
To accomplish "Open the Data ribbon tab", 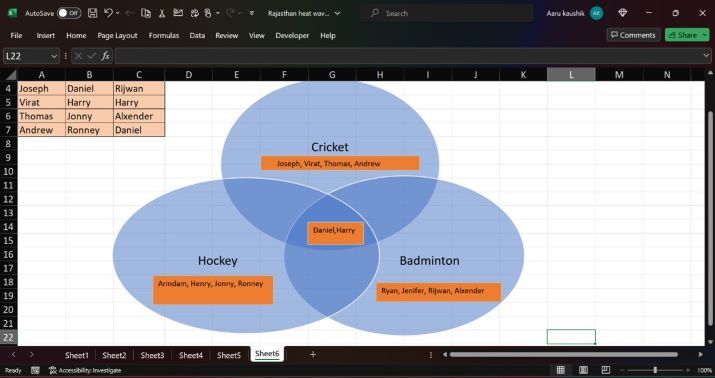I will point(197,35).
